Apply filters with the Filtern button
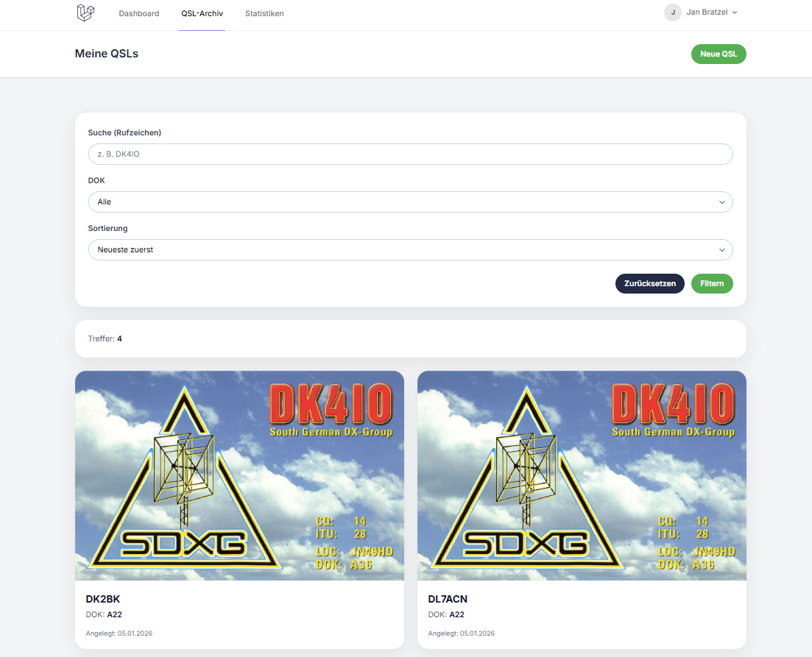 712,283
